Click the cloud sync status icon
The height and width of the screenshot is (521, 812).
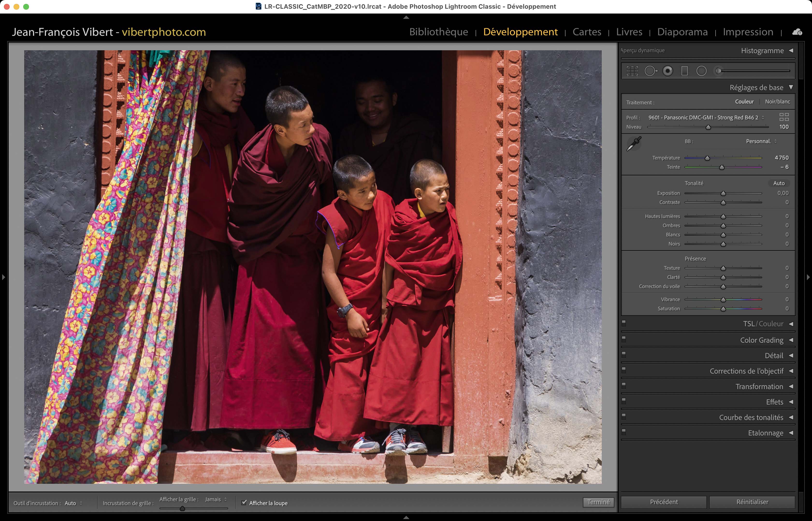pyautogui.click(x=797, y=32)
